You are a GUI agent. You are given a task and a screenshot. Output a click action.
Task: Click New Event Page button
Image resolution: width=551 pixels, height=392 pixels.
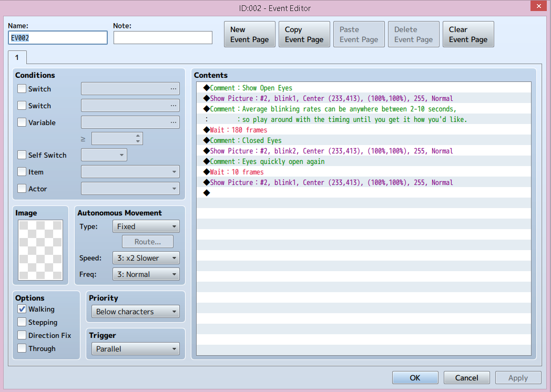click(250, 35)
